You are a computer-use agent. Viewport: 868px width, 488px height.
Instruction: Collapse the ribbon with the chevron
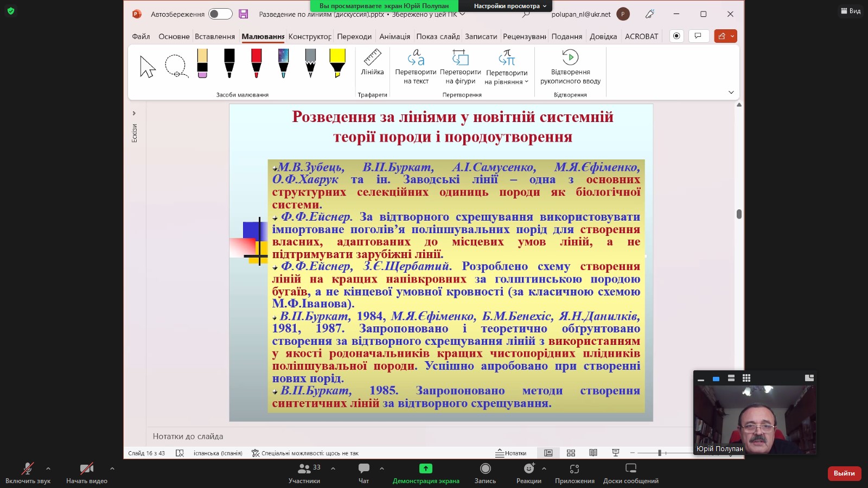click(x=731, y=93)
